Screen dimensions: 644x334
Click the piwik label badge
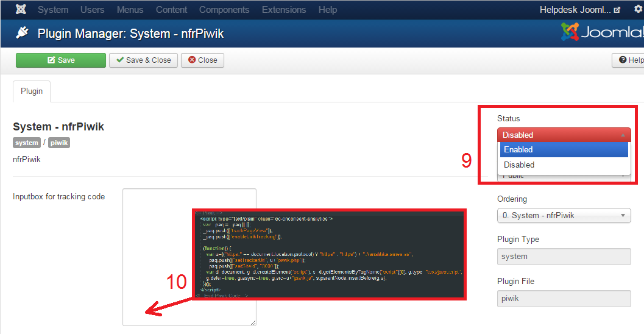59,143
